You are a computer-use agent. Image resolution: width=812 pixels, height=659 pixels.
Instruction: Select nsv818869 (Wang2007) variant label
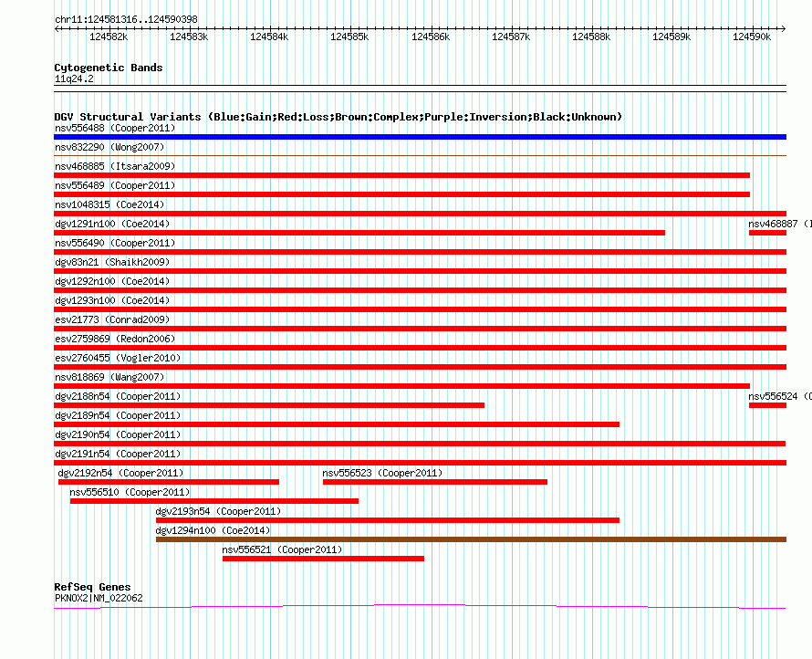click(x=109, y=377)
